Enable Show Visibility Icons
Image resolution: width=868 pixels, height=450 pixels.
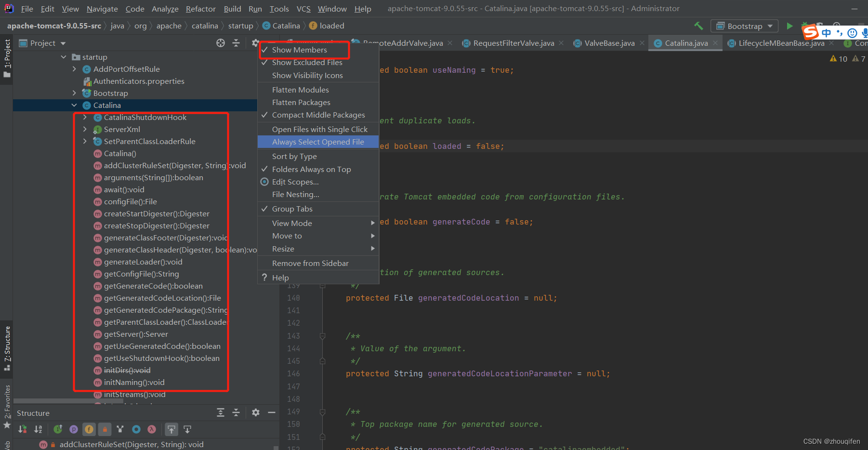click(318, 75)
